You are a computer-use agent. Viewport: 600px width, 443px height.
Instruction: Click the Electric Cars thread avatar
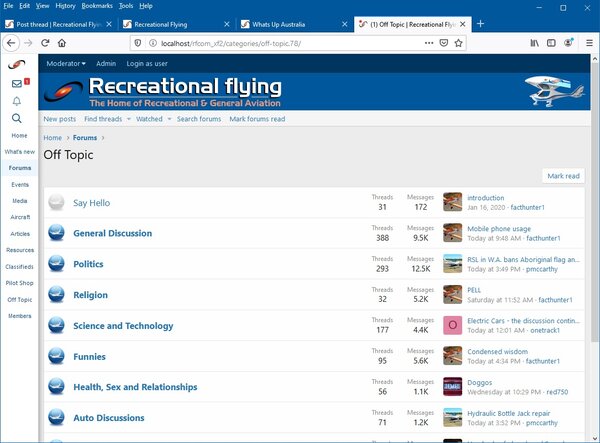[x=452, y=325]
